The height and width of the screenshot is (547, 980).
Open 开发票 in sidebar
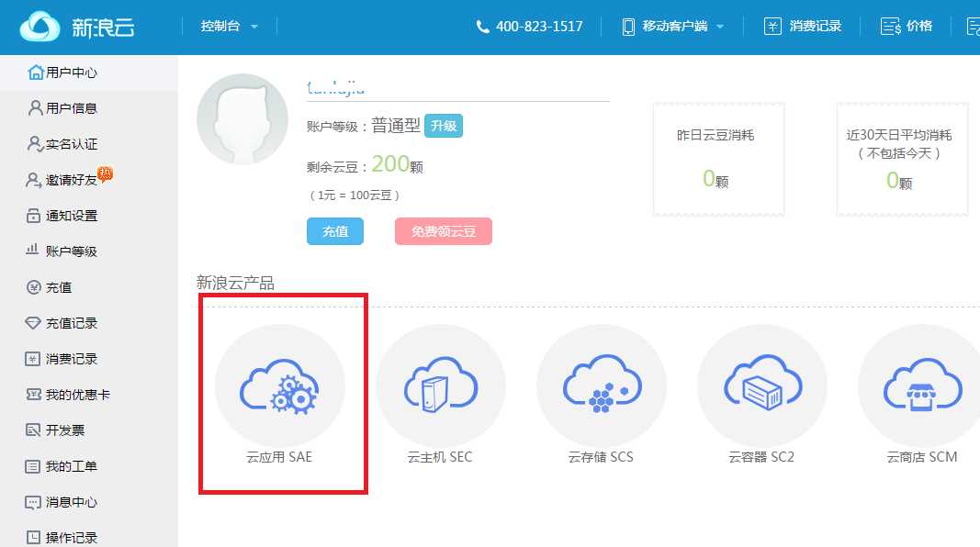pyautogui.click(x=65, y=430)
